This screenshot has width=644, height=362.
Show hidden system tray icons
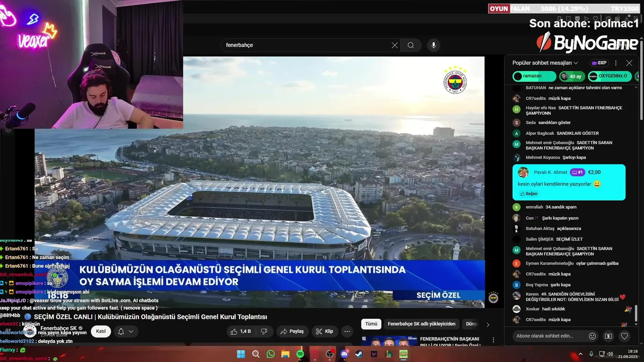tap(581, 354)
